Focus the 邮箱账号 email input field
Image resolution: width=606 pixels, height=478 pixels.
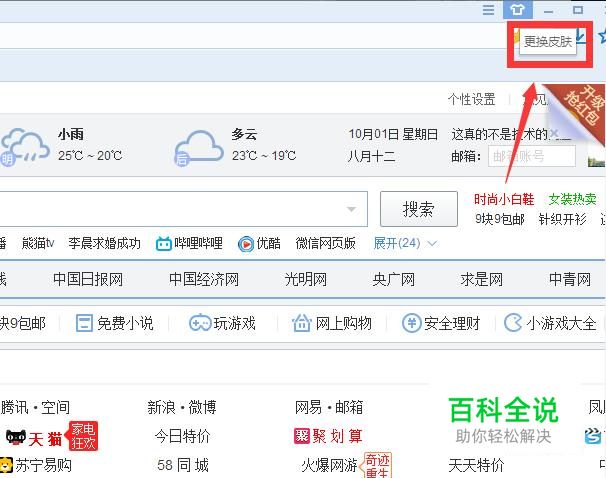[532, 156]
